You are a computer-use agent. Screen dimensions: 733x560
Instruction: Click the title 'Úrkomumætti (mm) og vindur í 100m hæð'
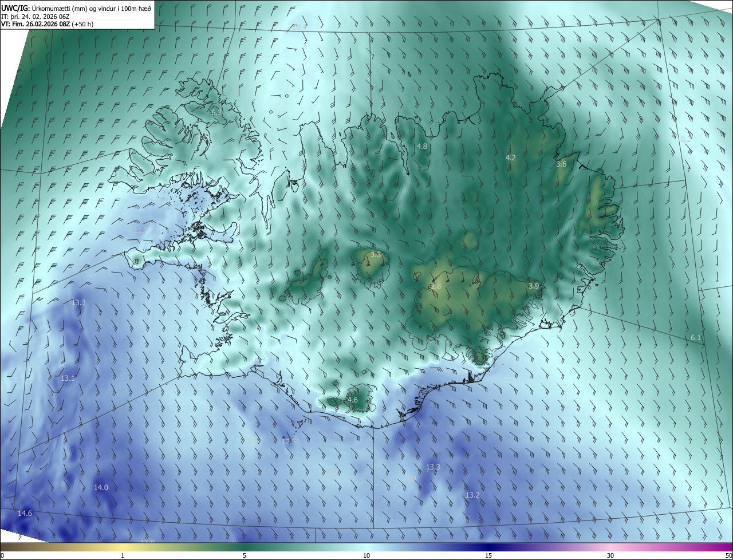(x=92, y=8)
